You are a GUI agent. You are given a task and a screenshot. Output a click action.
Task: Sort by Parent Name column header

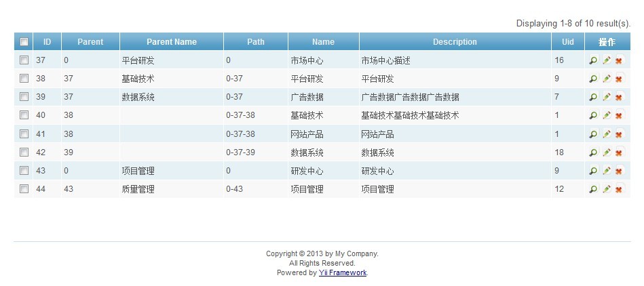point(171,42)
